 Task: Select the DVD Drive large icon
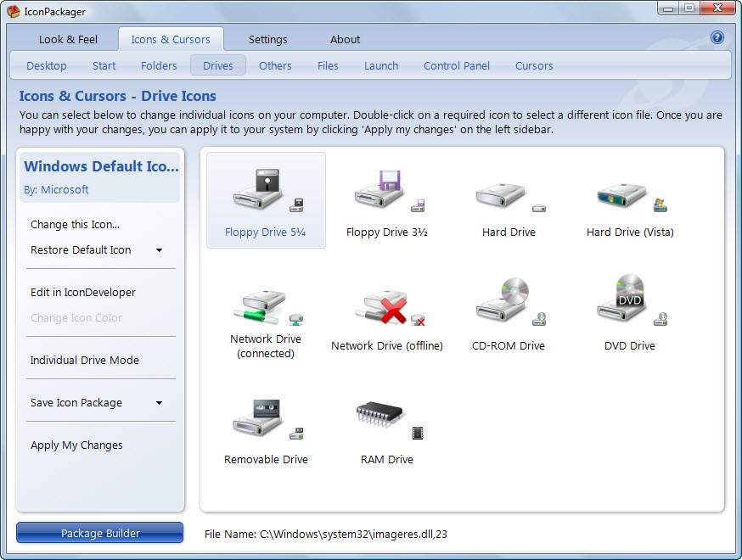[x=621, y=299]
